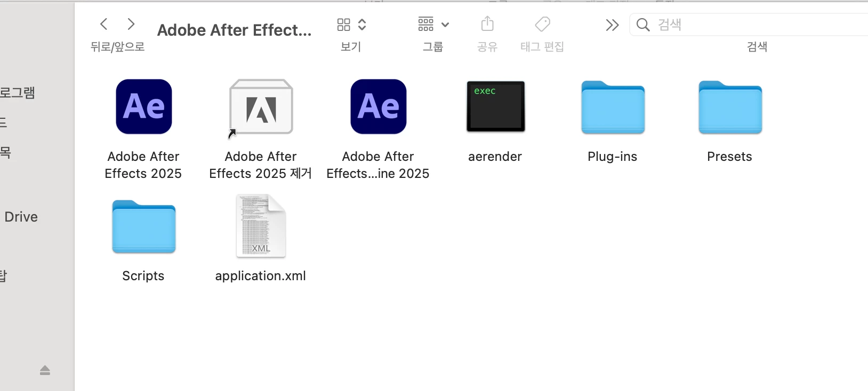Screen dimensions: 868x391
Task: Select the application.xml file thumbnail
Action: 261,226
